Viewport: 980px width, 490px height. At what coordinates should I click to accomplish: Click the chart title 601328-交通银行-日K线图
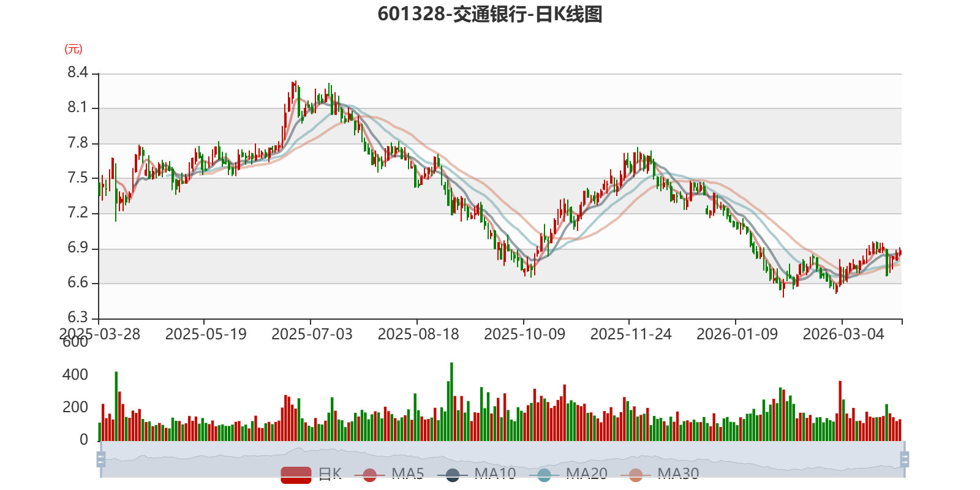[x=490, y=14]
